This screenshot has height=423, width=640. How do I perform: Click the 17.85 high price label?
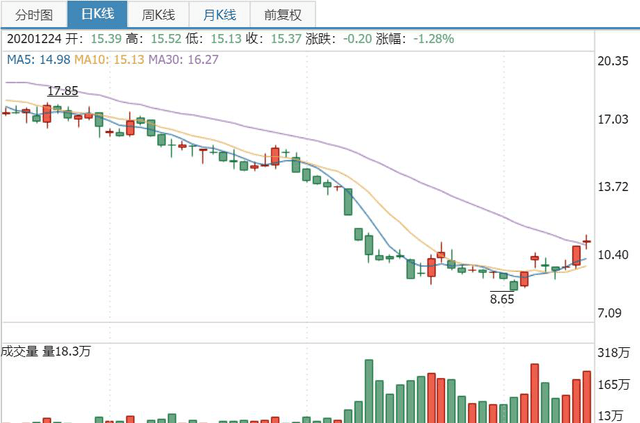tap(62, 91)
